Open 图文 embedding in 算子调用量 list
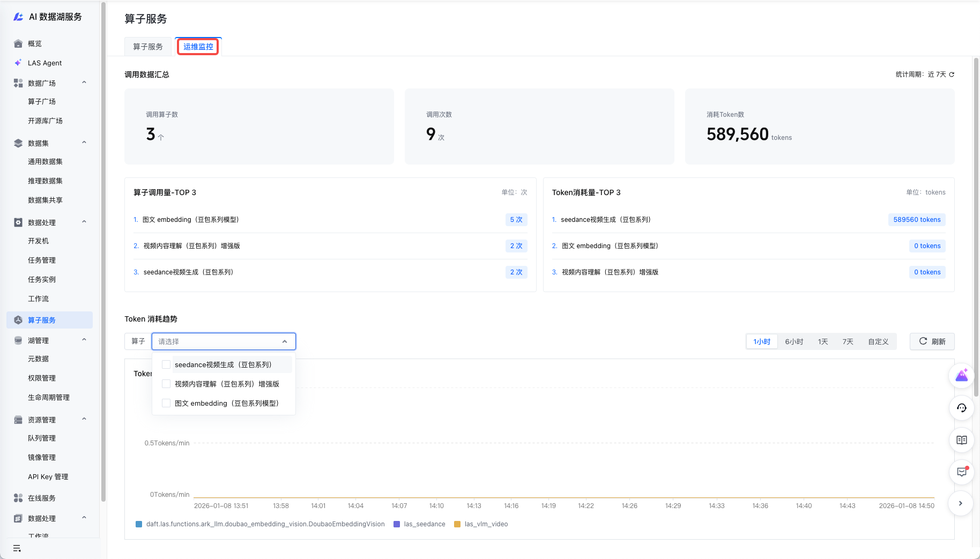Image resolution: width=980 pixels, height=559 pixels. (190, 220)
